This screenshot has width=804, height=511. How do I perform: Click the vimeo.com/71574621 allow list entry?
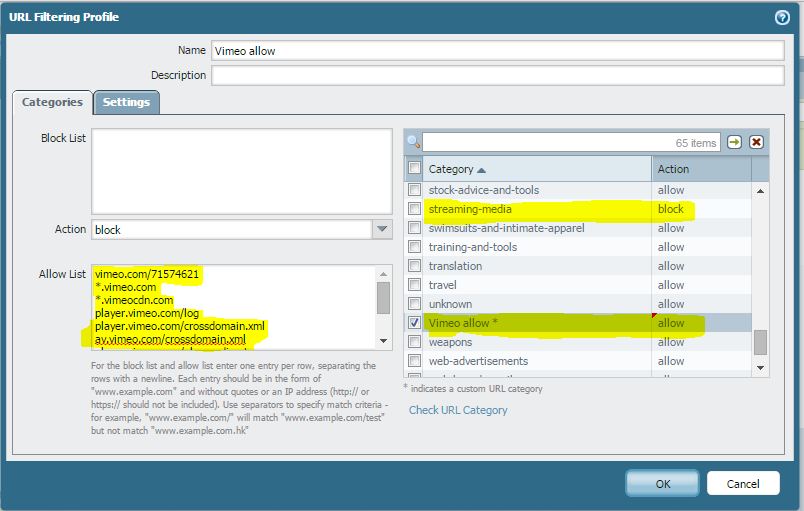pos(147,274)
